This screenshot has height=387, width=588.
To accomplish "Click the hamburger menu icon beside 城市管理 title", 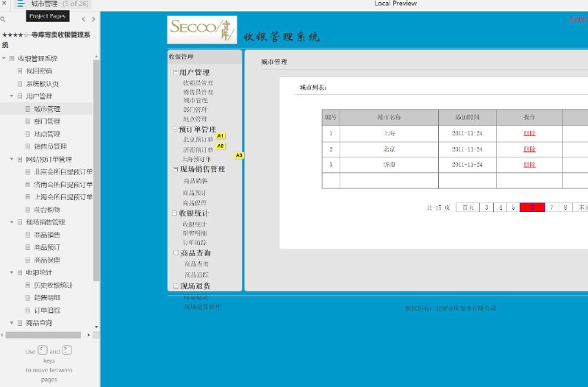I will (x=21, y=4).
